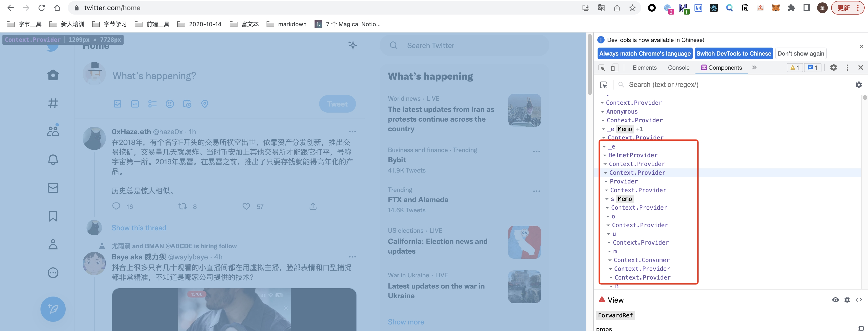Click the Twitter Home sidebar icon
Viewport: 868px width, 331px height.
(x=53, y=75)
